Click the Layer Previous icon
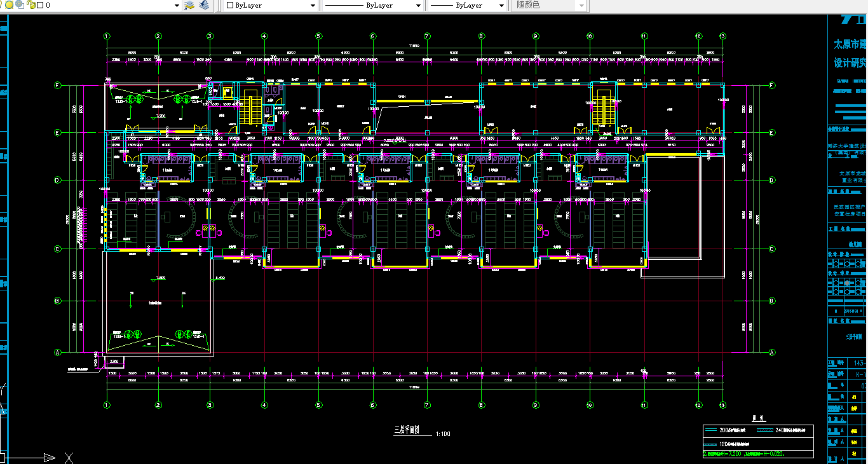Viewport: 868px width, 464px height. coord(204,5)
